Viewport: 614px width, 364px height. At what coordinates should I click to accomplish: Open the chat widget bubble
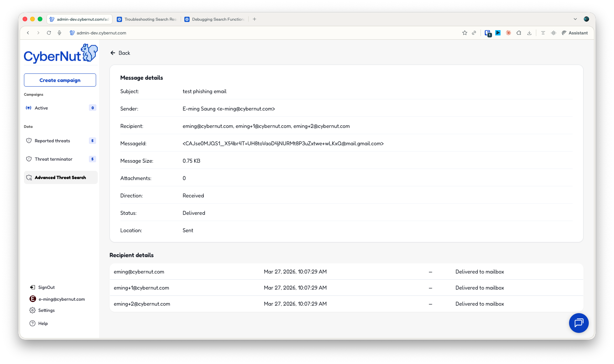[579, 323]
